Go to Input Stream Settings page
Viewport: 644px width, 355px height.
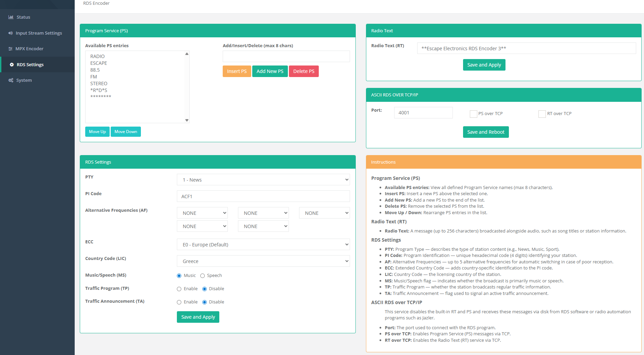39,33
